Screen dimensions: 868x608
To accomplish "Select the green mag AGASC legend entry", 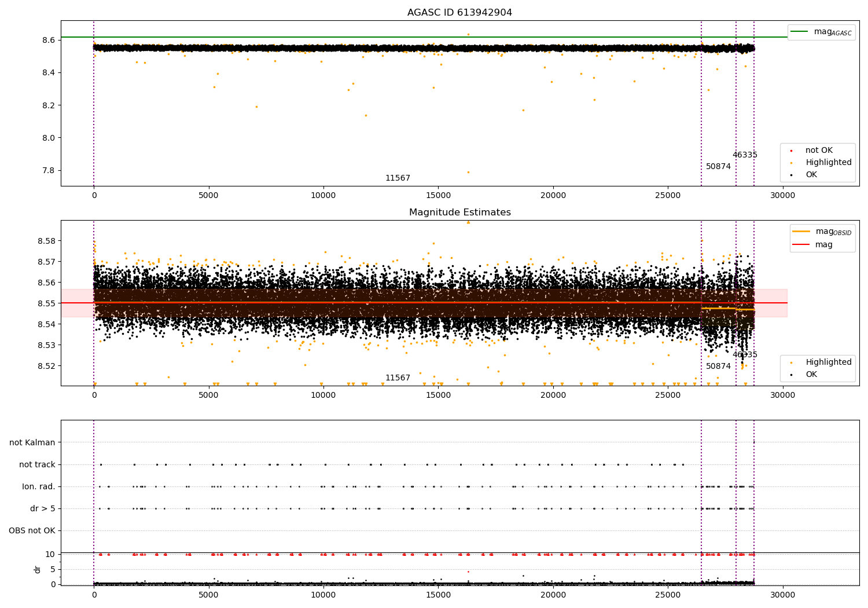I will [821, 32].
